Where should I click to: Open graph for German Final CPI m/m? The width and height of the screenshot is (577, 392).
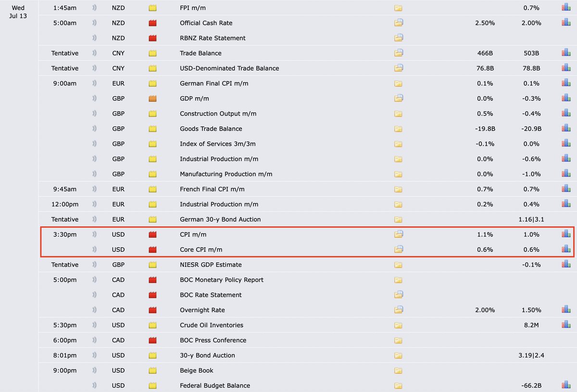[566, 83]
